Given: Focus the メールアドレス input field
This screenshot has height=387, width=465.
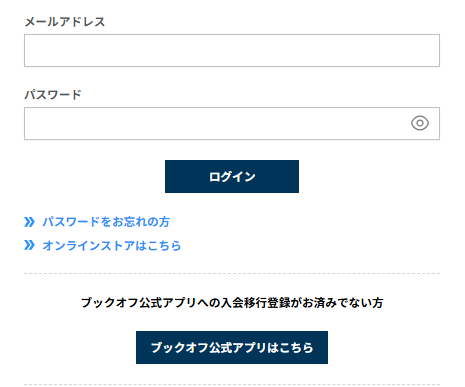Looking at the screenshot, I should coord(232,50).
